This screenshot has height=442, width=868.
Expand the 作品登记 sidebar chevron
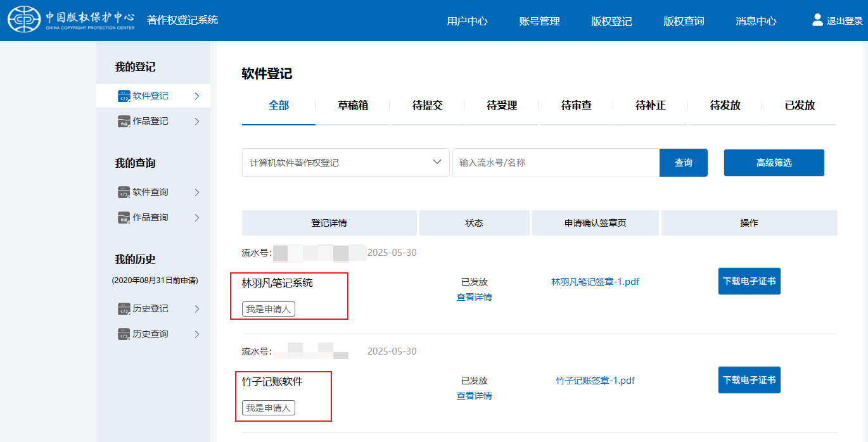tap(197, 122)
